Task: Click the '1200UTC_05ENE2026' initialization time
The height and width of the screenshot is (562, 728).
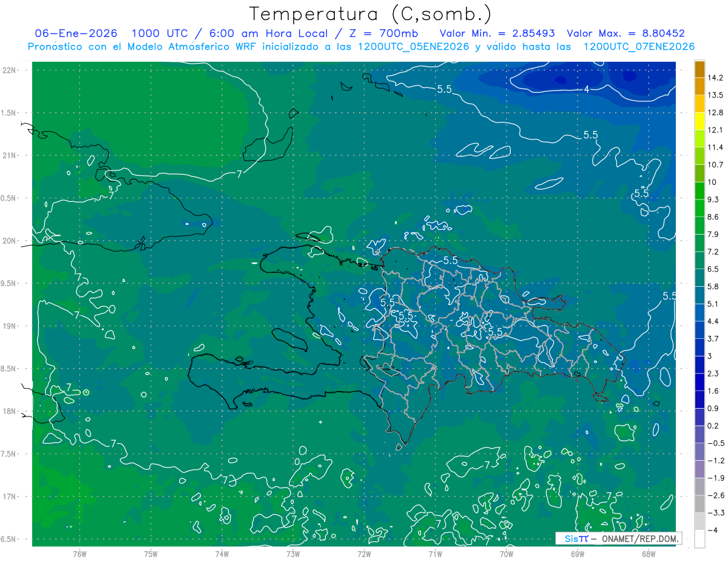Action: point(412,47)
